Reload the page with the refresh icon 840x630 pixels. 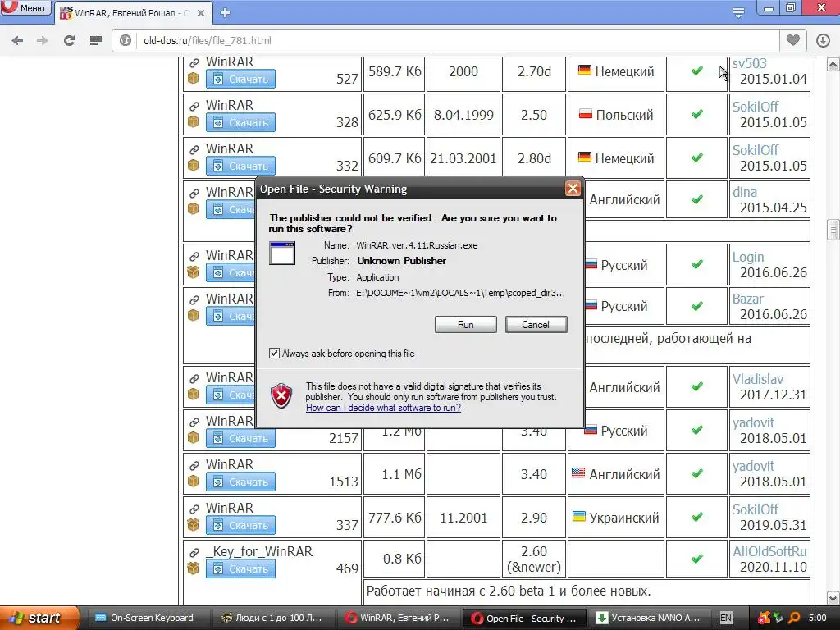(69, 40)
